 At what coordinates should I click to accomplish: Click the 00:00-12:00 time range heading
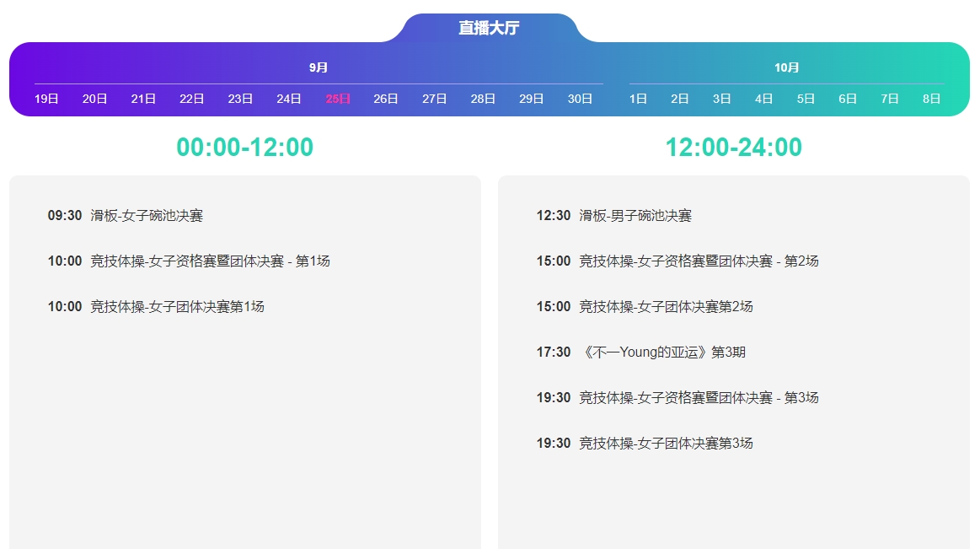pyautogui.click(x=244, y=148)
